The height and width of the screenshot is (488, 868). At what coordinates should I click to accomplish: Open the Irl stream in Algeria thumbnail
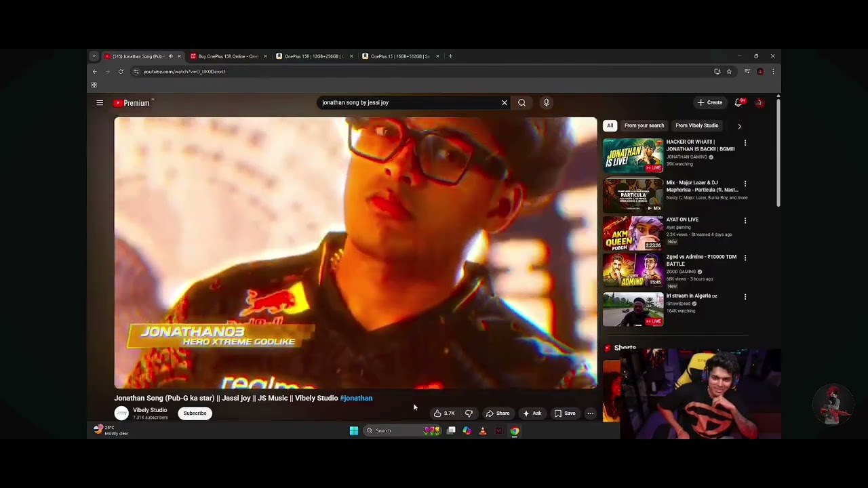633,309
